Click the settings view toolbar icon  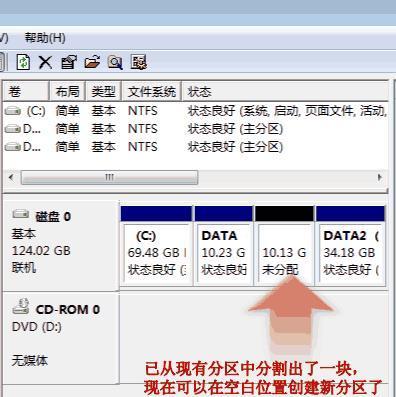139,62
